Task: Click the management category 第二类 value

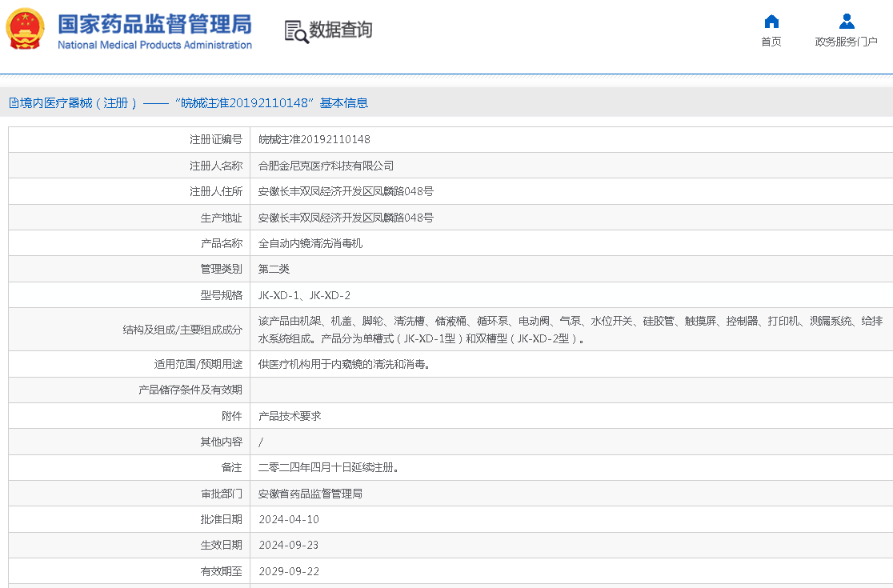Action: pyautogui.click(x=274, y=269)
